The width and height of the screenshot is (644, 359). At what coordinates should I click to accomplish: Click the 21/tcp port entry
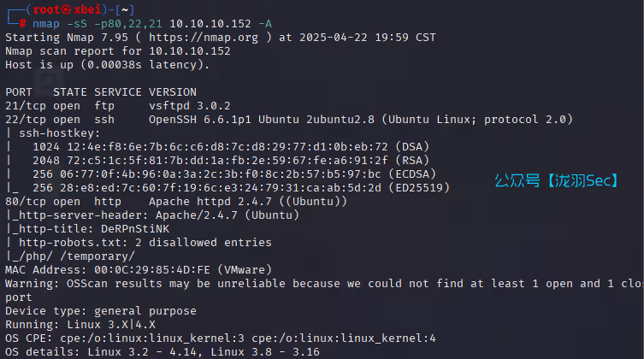coord(25,105)
